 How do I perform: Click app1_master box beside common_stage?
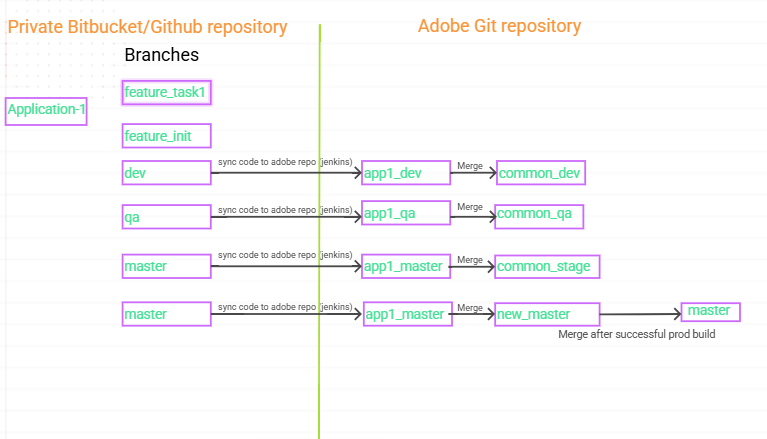[x=406, y=266]
